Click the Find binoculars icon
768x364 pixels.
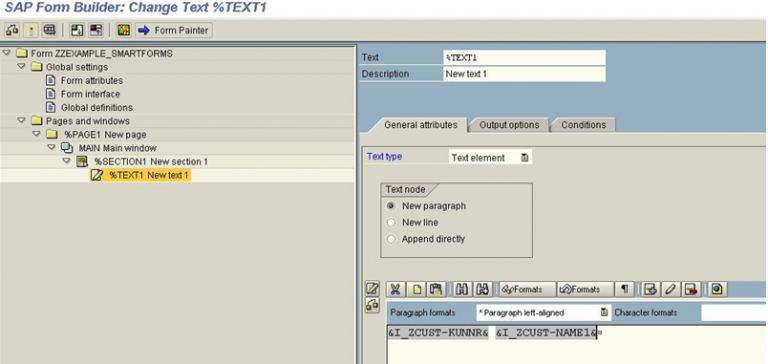461,290
